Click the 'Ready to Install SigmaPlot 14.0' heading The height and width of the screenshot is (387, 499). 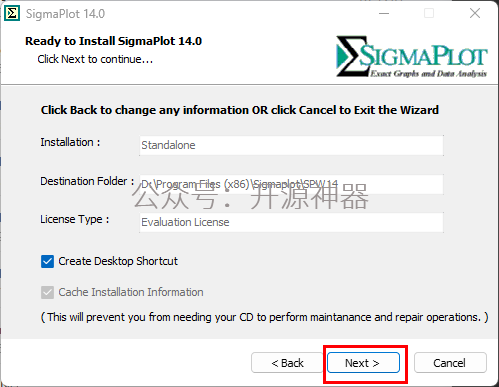pyautogui.click(x=113, y=41)
